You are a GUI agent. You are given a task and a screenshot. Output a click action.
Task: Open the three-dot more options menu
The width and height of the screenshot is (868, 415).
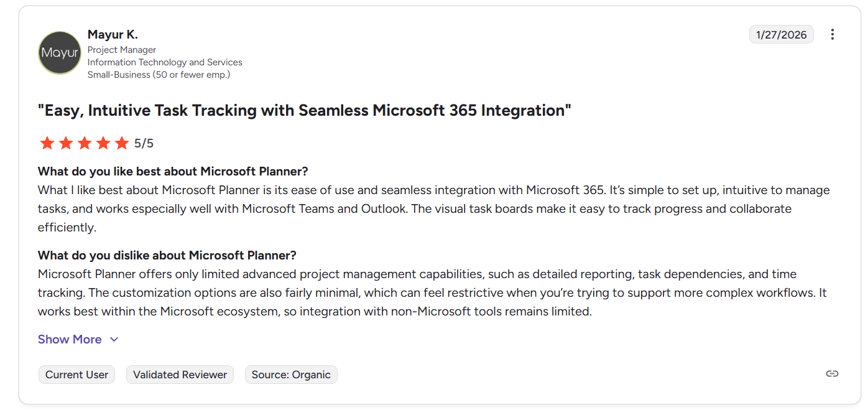point(833,35)
